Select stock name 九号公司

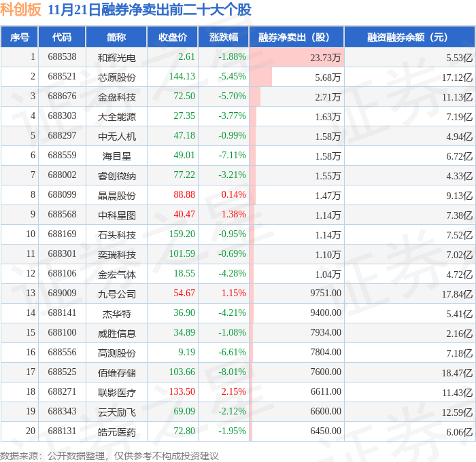click(x=116, y=294)
